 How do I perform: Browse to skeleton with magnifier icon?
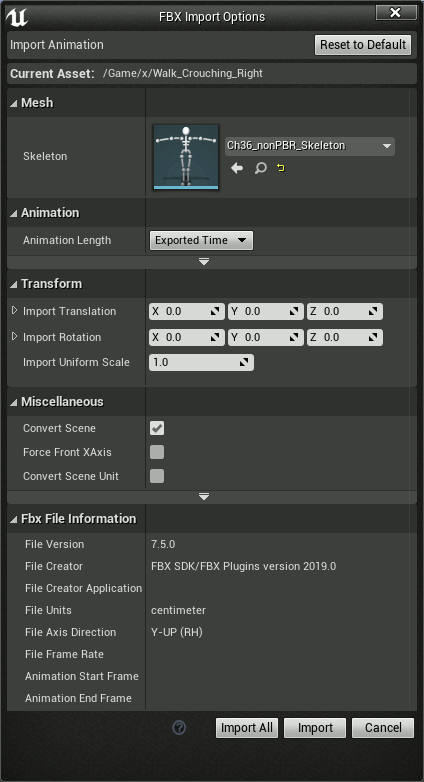pos(260,168)
